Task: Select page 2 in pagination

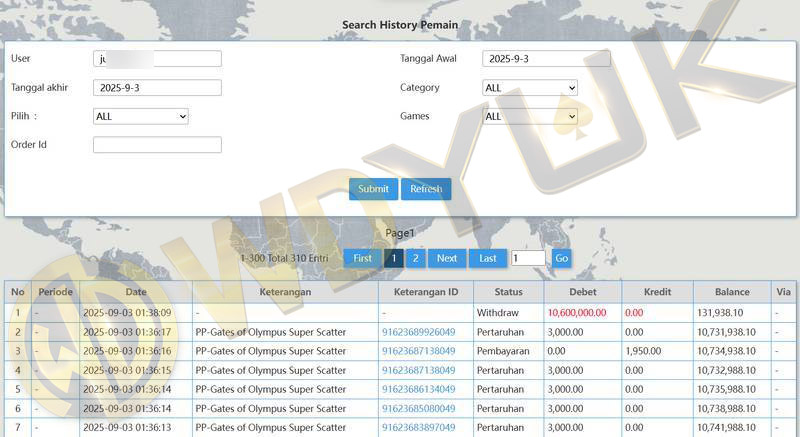Action: click(415, 258)
